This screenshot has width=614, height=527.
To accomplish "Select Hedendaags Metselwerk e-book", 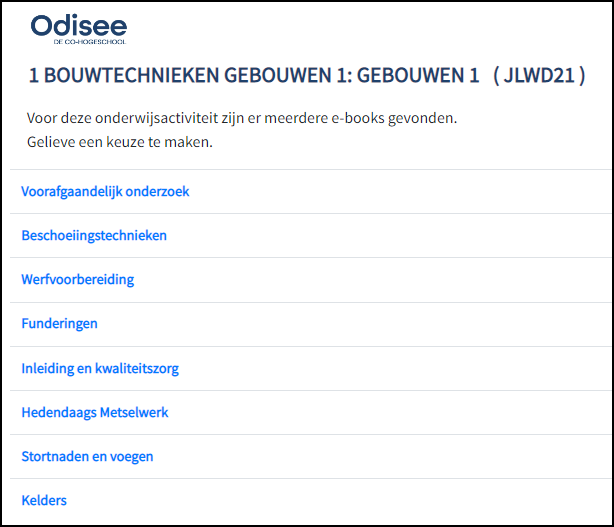I will (95, 412).
